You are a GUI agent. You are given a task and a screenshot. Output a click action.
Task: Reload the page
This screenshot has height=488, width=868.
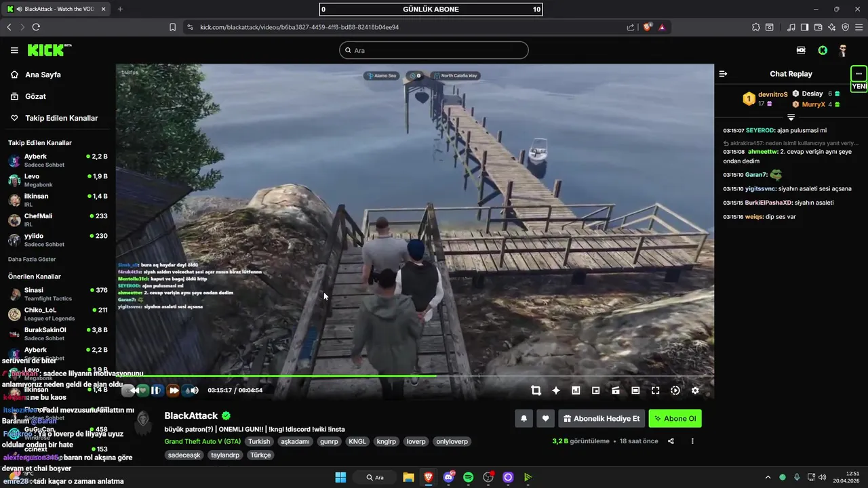[36, 27]
